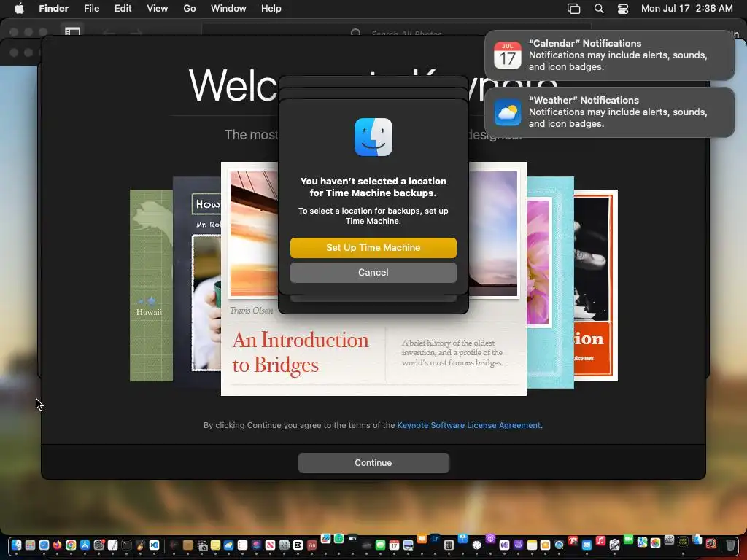Screen dimensions: 747x560
Task: Launch Lightroom from the Dock
Action: coord(435,539)
